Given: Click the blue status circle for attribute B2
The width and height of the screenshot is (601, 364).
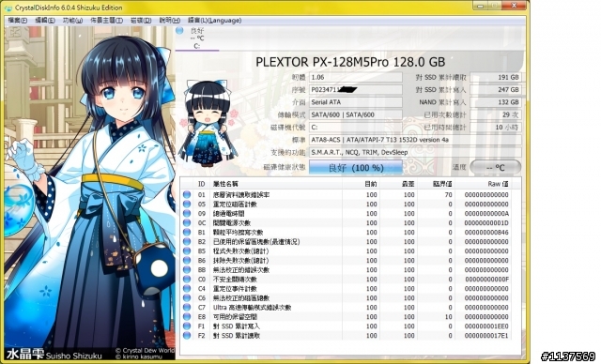Looking at the screenshot, I should (x=187, y=241).
